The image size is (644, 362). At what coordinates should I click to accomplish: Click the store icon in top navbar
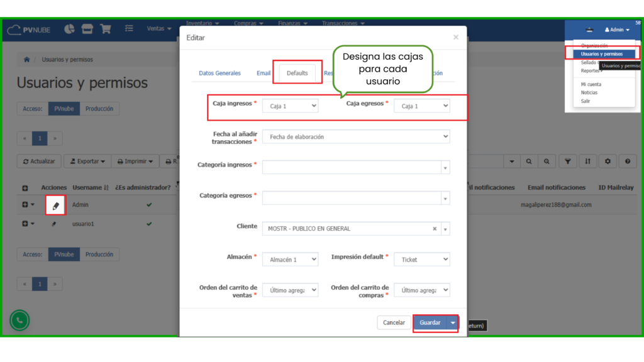tap(87, 29)
